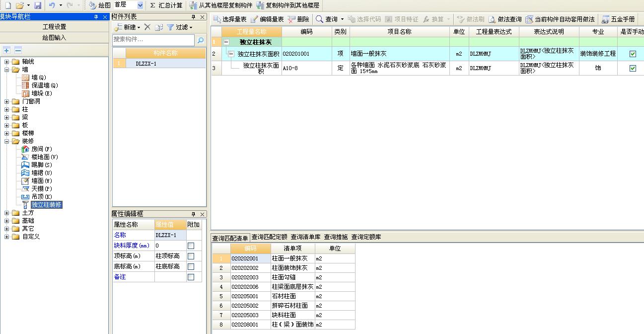The image size is (644, 334).
Task: Expand the 门窗洞 tree node
Action: pos(7,101)
